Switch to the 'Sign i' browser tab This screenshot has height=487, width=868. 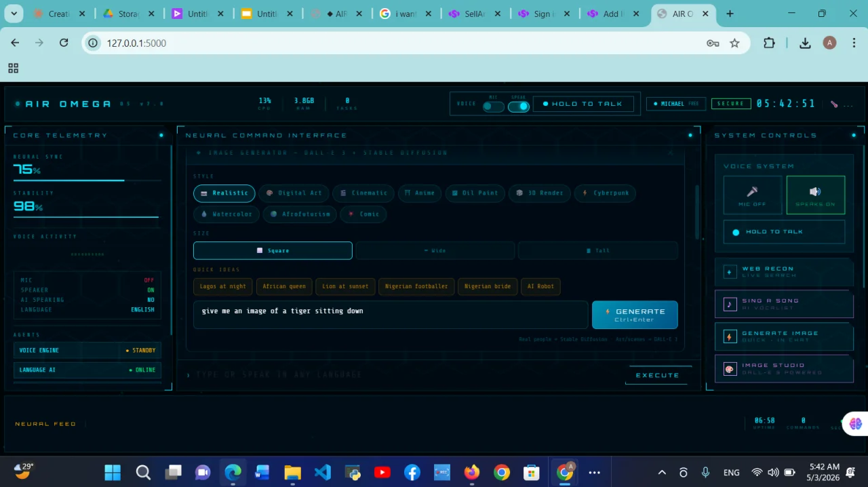click(x=544, y=14)
